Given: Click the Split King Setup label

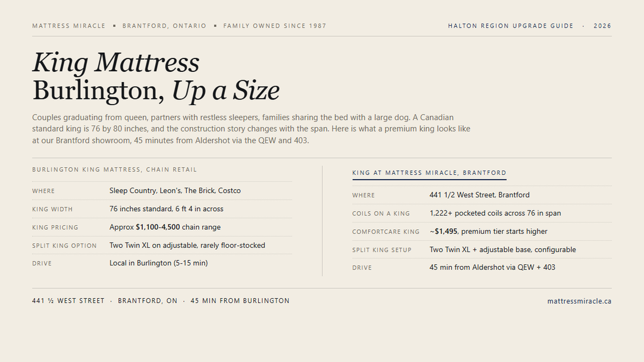Looking at the screenshot, I should click(x=382, y=250).
